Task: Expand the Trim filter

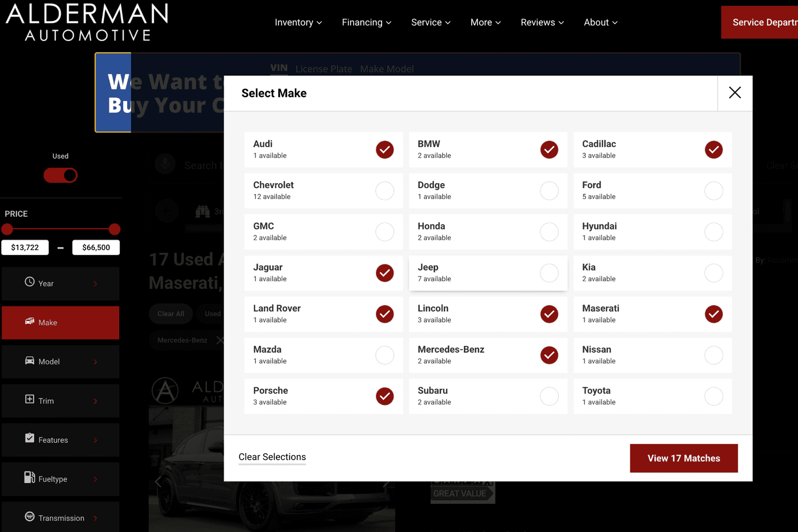Action: pos(61,401)
